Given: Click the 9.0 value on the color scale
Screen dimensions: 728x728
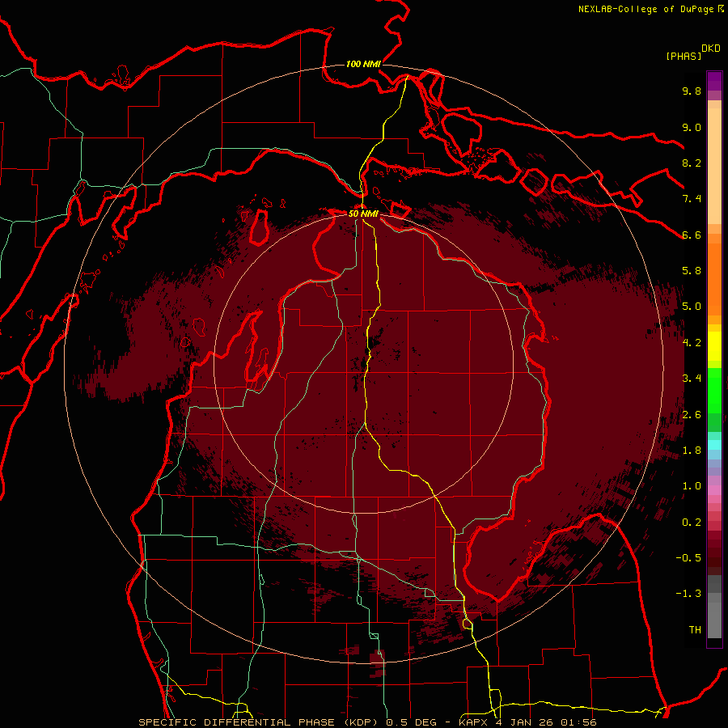Looking at the screenshot, I should (692, 127).
